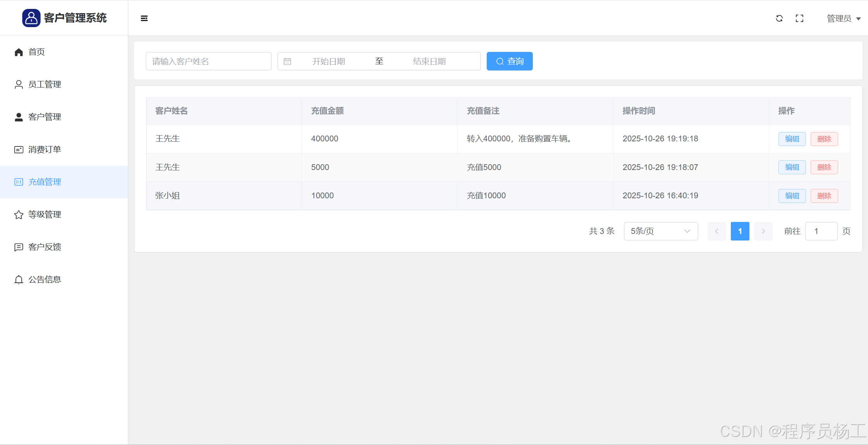Toggle fullscreen with the expand icon
The image size is (868, 445).
[x=799, y=18]
